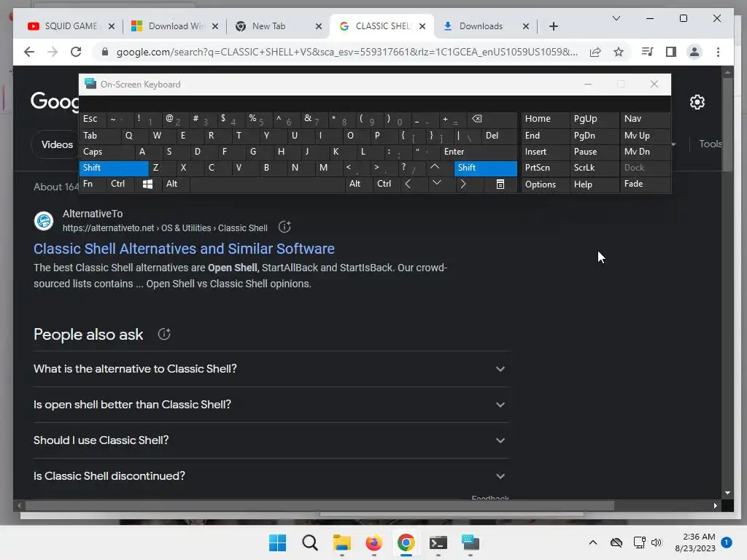Open taskbar Search magnifier
The height and width of the screenshot is (560, 747).
click(309, 542)
